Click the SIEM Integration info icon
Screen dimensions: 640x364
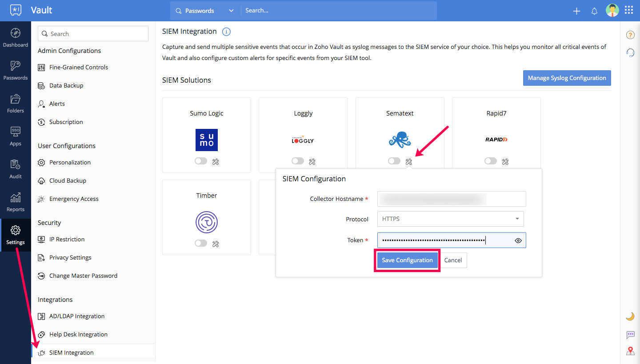tap(226, 32)
